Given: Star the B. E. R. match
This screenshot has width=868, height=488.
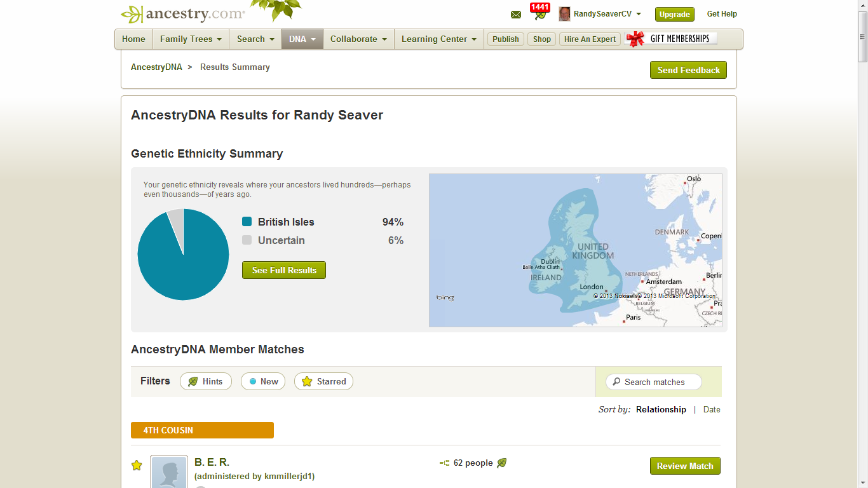Looking at the screenshot, I should pyautogui.click(x=137, y=465).
